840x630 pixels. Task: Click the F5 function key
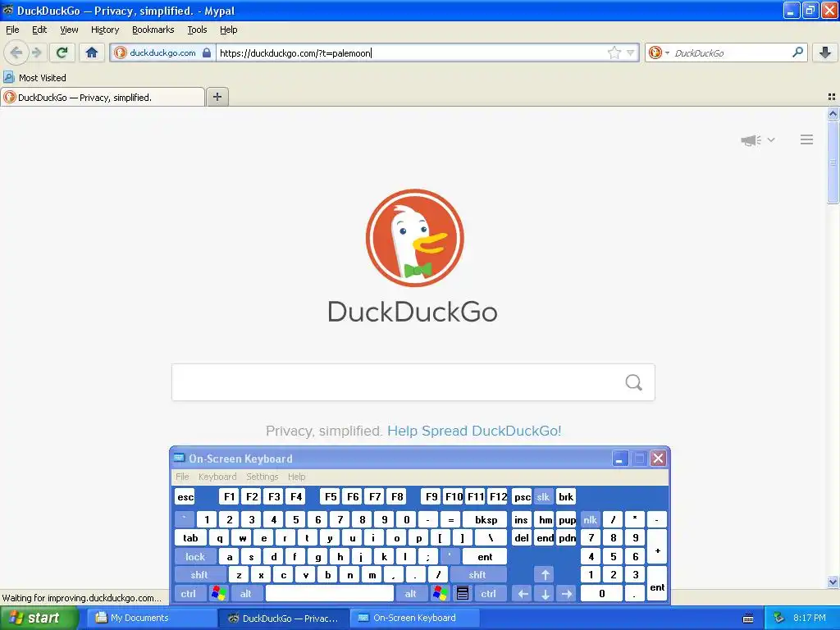(x=331, y=496)
